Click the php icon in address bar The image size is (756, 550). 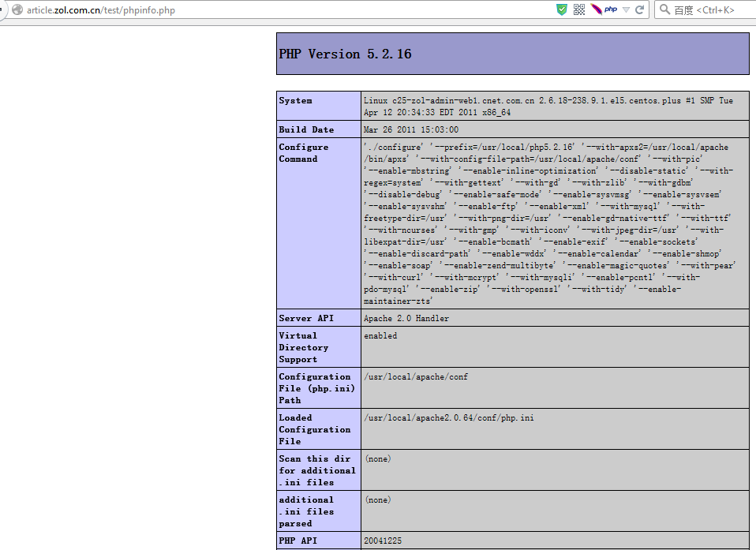[611, 9]
